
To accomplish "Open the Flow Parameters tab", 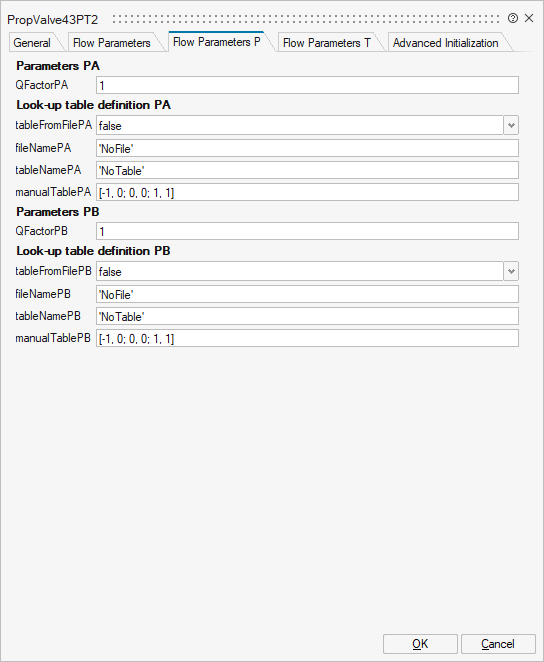I will click(112, 43).
